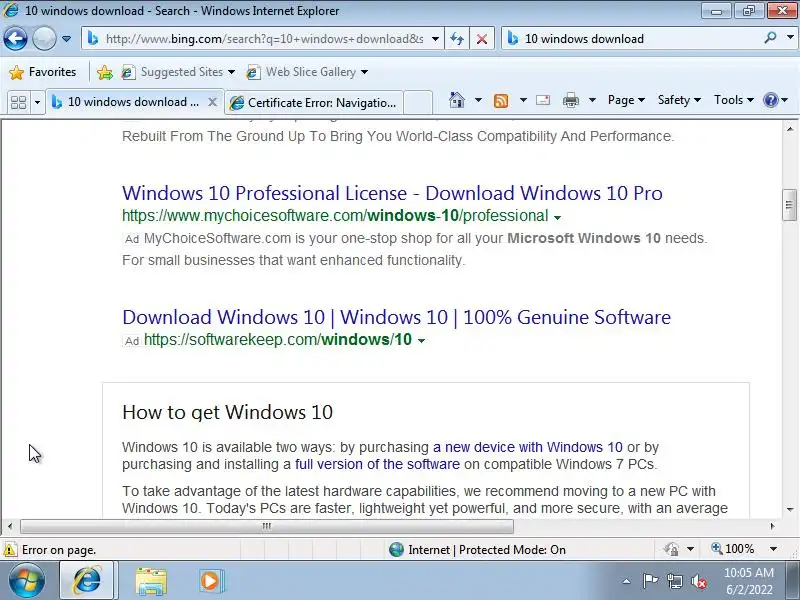Follow 'full version of the software' link
The width and height of the screenshot is (800, 600).
[378, 464]
